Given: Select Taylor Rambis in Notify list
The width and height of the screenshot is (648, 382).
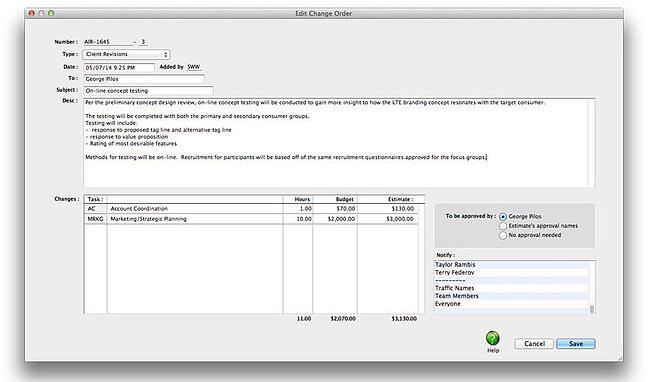Looking at the screenshot, I should click(511, 265).
